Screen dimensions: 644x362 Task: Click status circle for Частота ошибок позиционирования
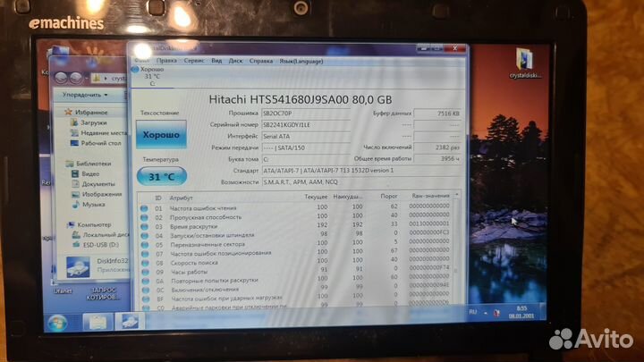point(145,254)
